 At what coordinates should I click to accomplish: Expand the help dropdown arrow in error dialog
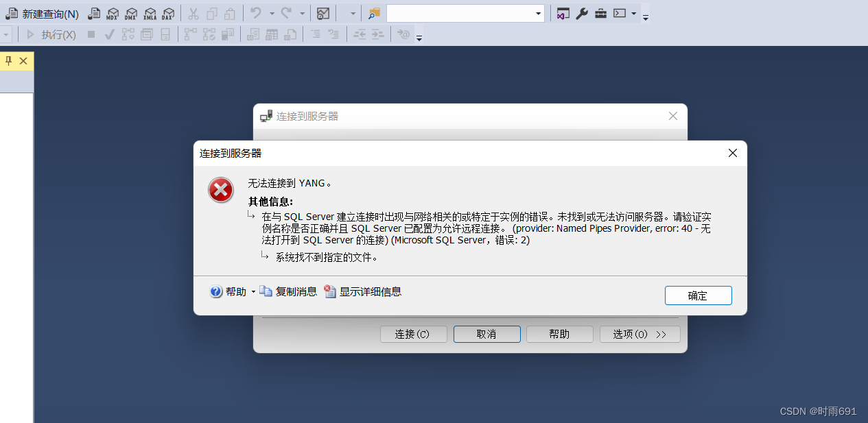(253, 291)
